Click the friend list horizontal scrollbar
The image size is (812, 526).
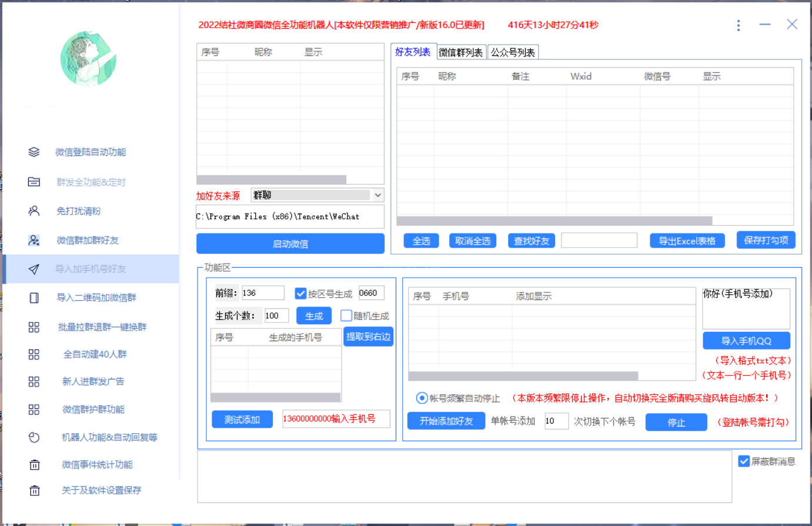coord(554,221)
